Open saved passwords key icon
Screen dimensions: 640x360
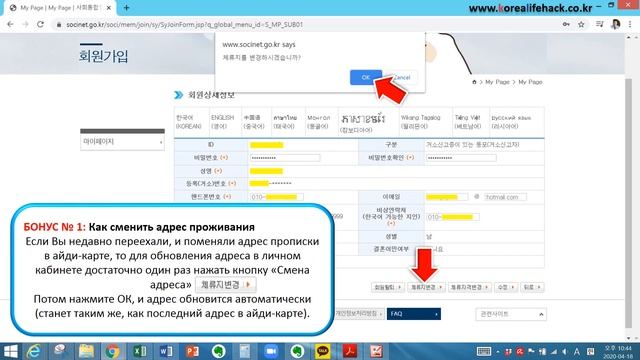[566, 24]
